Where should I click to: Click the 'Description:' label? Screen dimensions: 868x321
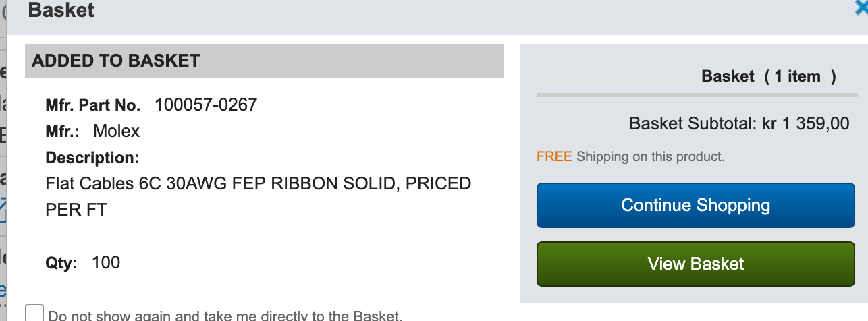[x=92, y=158]
